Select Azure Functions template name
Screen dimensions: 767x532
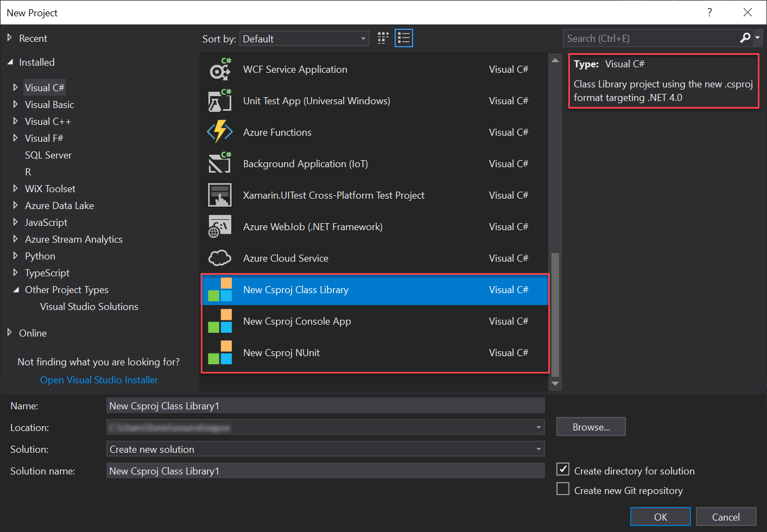coord(277,132)
